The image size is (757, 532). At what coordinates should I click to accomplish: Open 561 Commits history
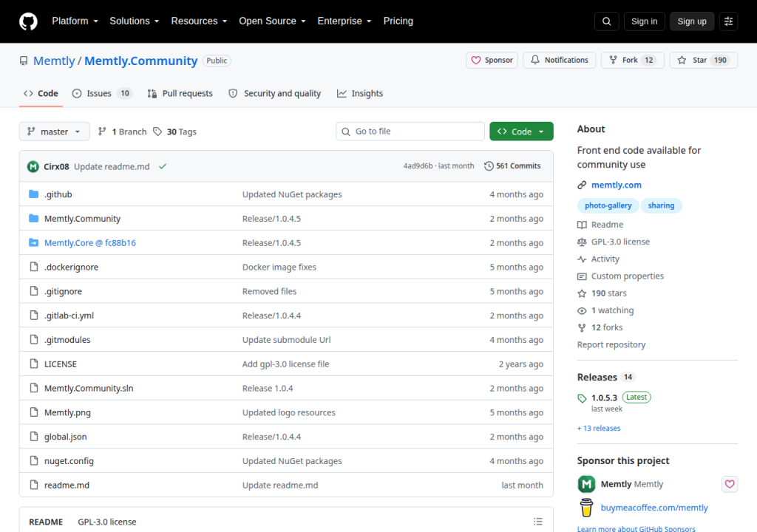point(512,166)
